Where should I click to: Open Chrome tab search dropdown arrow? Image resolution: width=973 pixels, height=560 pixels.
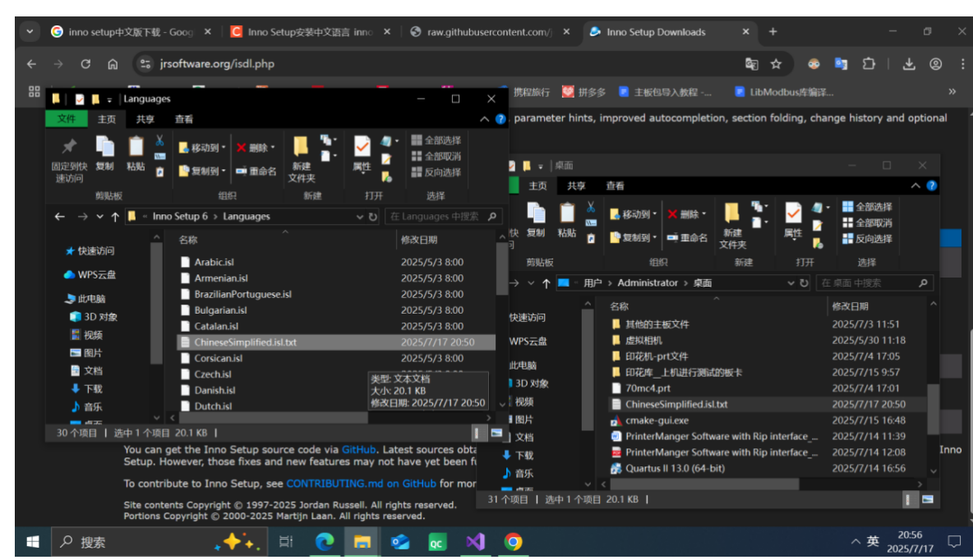click(30, 32)
